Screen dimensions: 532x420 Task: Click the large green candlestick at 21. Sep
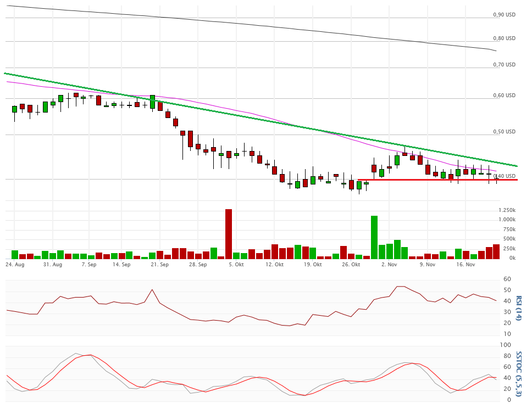point(152,102)
